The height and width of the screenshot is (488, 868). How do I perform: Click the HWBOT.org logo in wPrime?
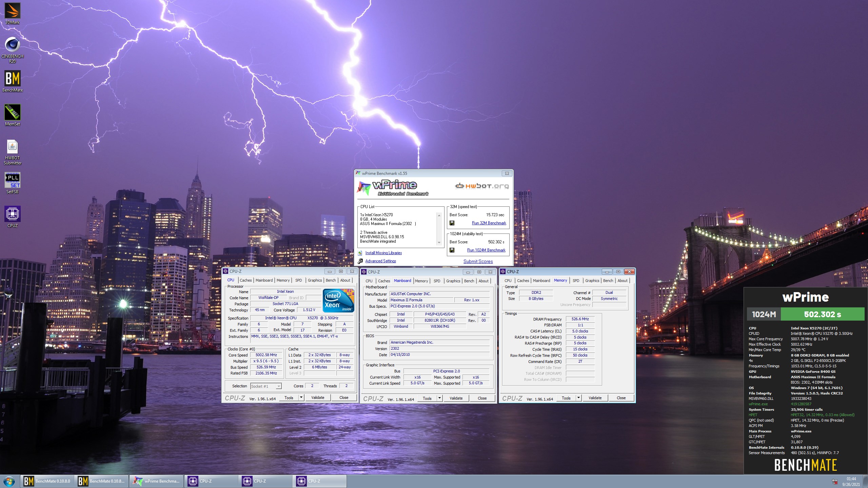[482, 186]
